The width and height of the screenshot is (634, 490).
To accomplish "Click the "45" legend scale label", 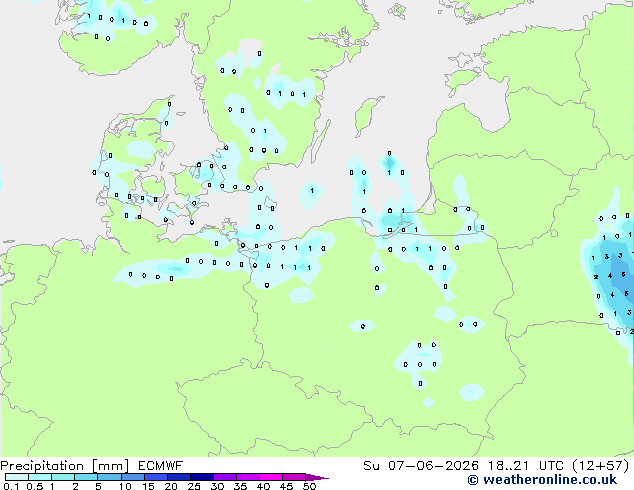I will [286, 486].
